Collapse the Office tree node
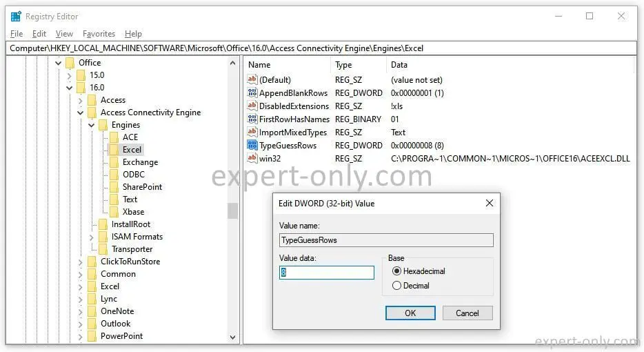The width and height of the screenshot is (644, 352). coord(59,63)
